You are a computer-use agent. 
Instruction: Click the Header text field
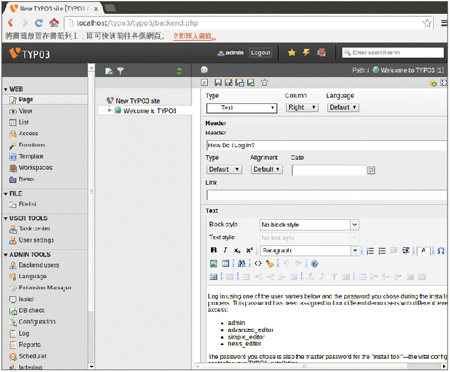pyautogui.click(x=326, y=145)
